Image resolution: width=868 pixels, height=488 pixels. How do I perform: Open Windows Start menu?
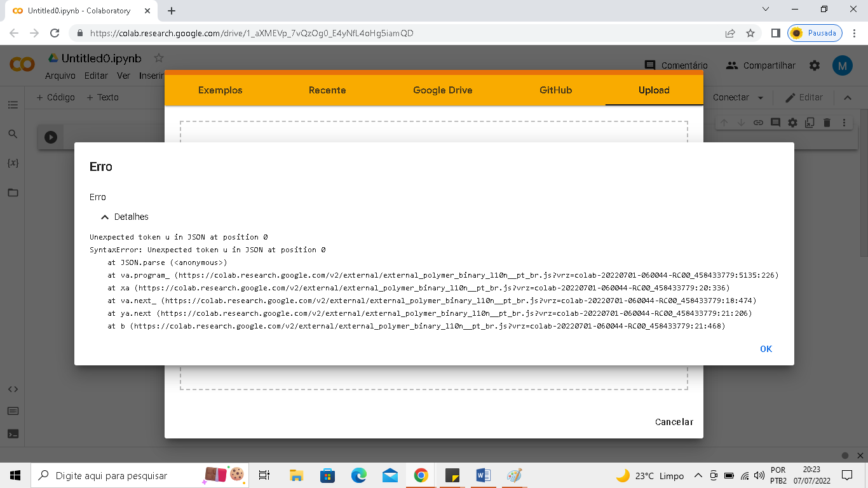(x=15, y=475)
